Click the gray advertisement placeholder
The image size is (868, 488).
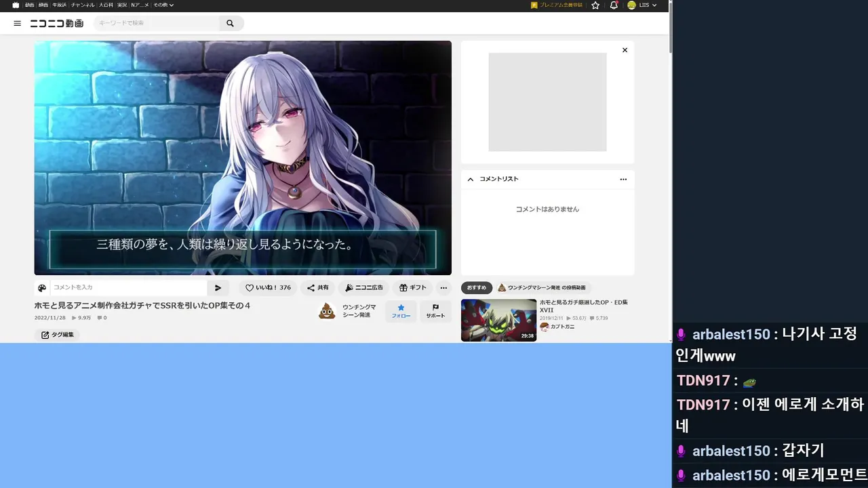pyautogui.click(x=547, y=102)
